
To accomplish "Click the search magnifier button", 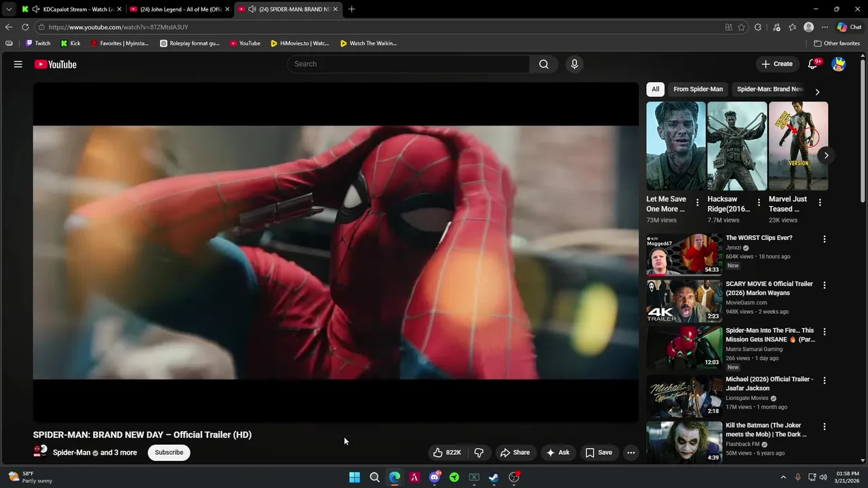I will (x=544, y=64).
